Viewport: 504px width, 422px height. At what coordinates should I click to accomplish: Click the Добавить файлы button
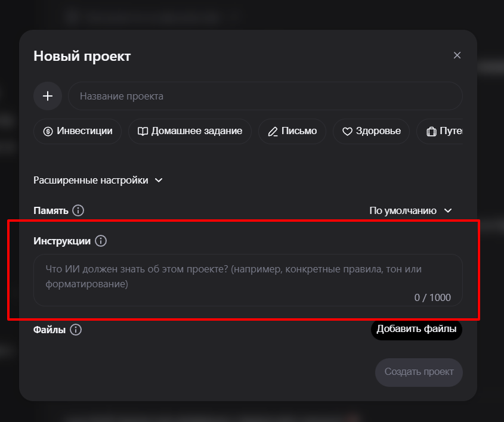click(416, 329)
